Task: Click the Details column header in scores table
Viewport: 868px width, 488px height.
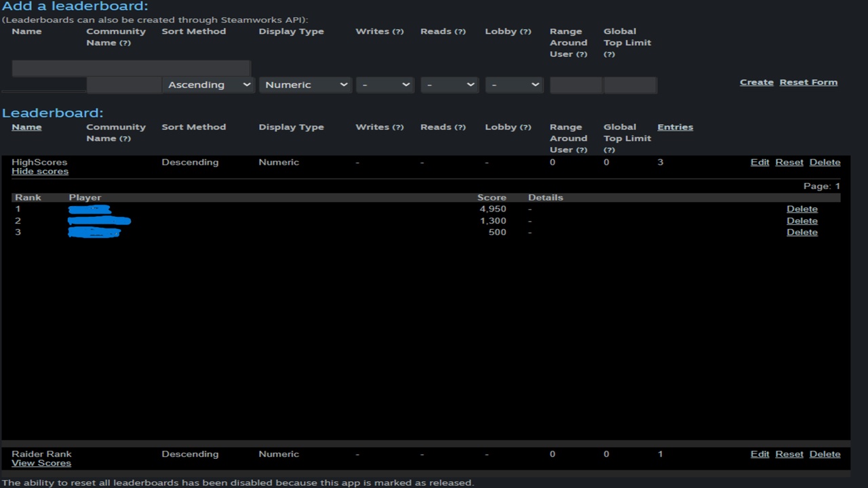Action: 546,197
